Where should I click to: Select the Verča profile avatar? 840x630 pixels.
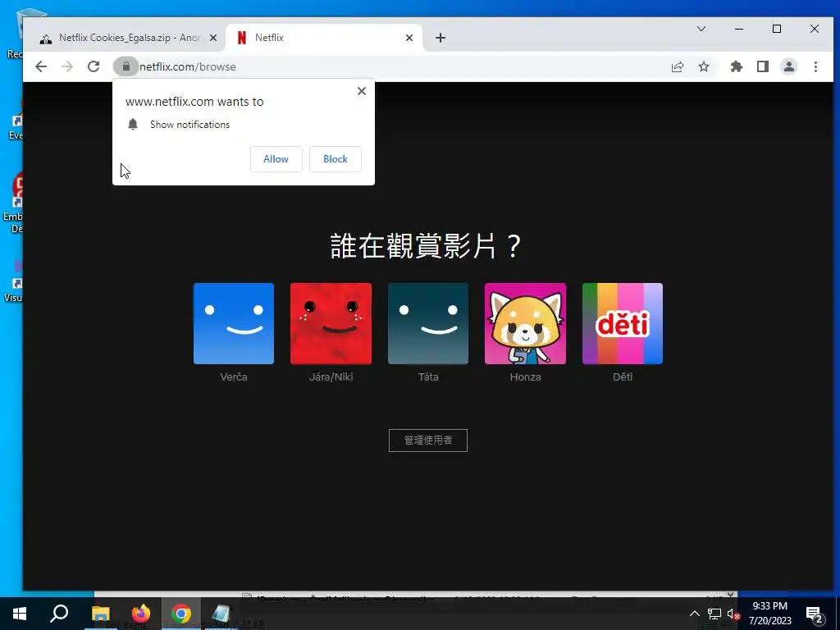click(234, 323)
